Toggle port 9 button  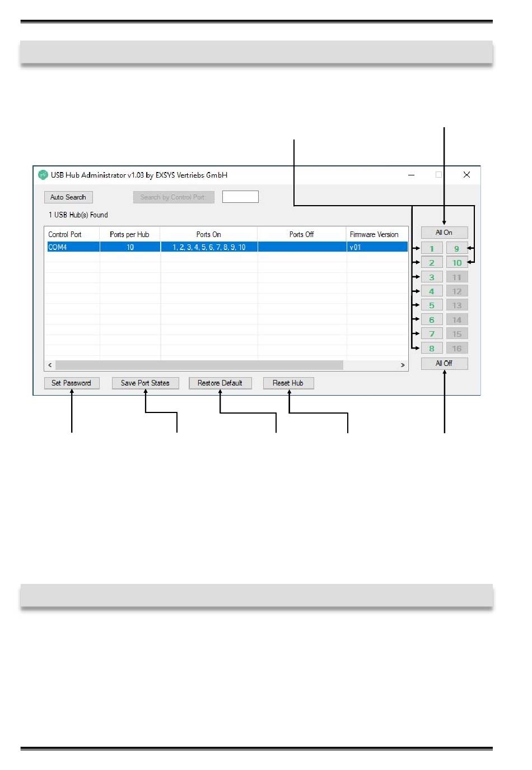point(456,248)
